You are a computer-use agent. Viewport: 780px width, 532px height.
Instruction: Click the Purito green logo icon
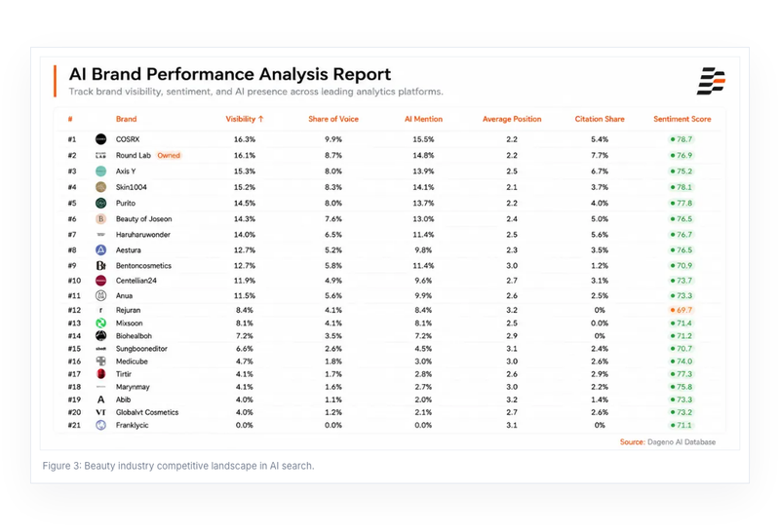coord(100,203)
